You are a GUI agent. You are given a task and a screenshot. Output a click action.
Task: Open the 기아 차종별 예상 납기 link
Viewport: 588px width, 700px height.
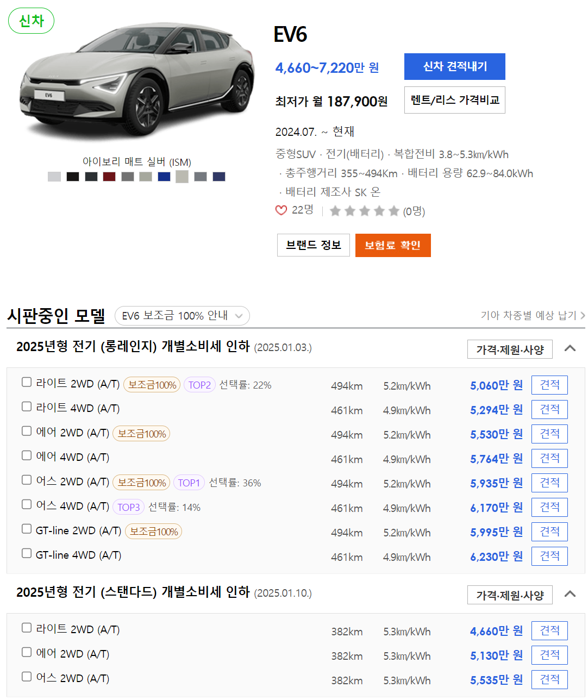pos(533,315)
